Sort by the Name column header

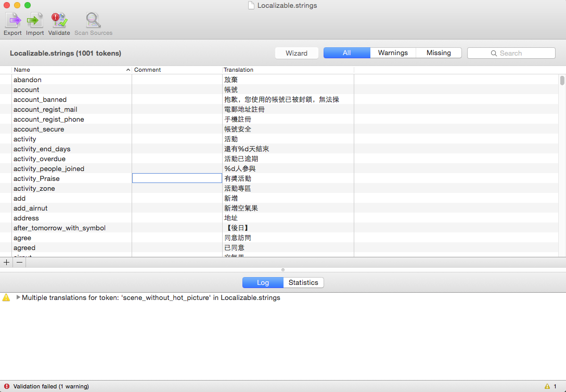(71, 70)
